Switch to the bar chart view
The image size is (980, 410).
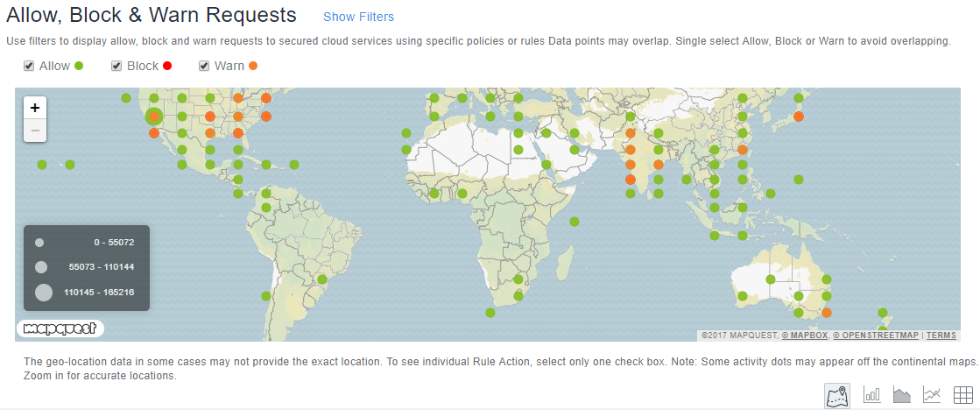(x=872, y=395)
